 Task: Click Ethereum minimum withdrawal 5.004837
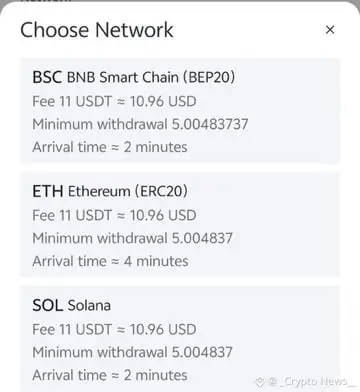(132, 238)
